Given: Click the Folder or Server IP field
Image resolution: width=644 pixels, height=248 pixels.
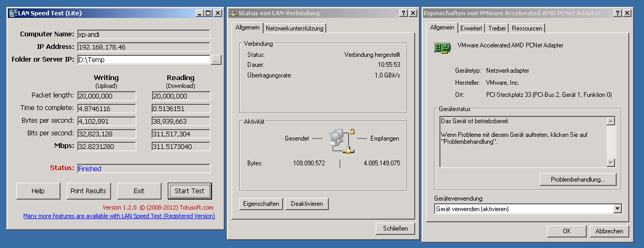Looking at the screenshot, I should point(143,60).
